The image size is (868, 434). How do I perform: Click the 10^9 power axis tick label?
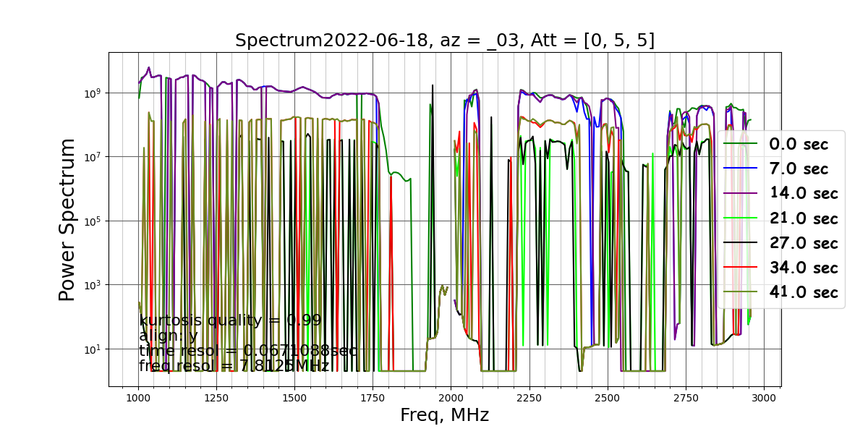pyautogui.click(x=93, y=93)
